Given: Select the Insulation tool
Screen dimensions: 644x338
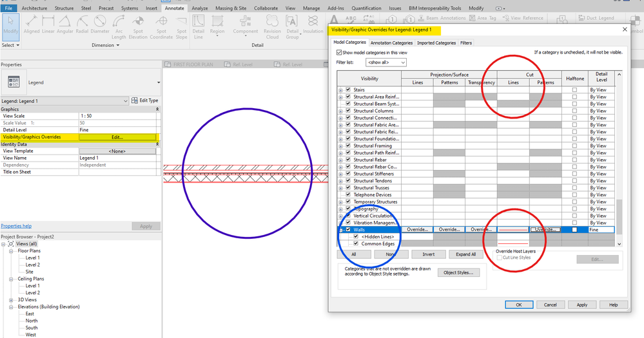Looking at the screenshot, I should click(x=313, y=24).
